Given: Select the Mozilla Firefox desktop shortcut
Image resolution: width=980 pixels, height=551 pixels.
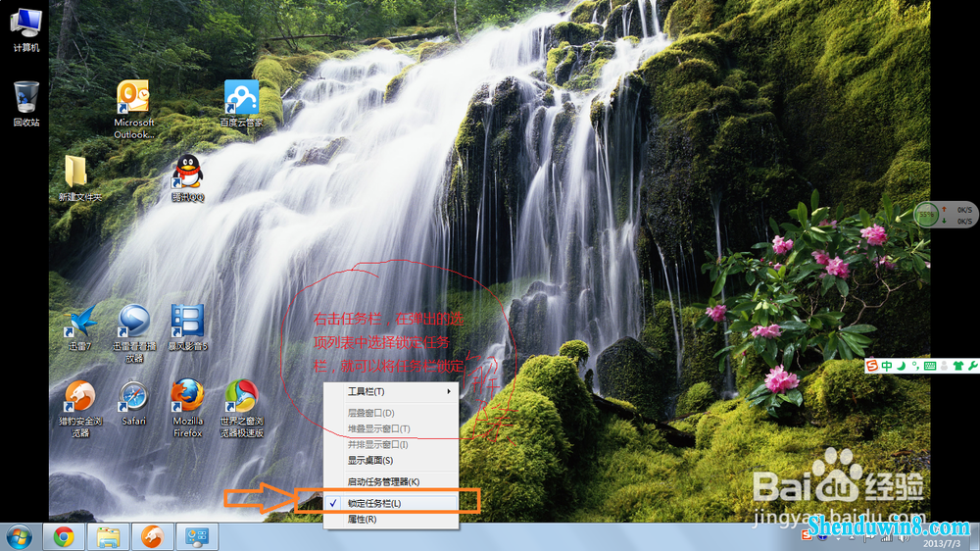Looking at the screenshot, I should [x=187, y=408].
